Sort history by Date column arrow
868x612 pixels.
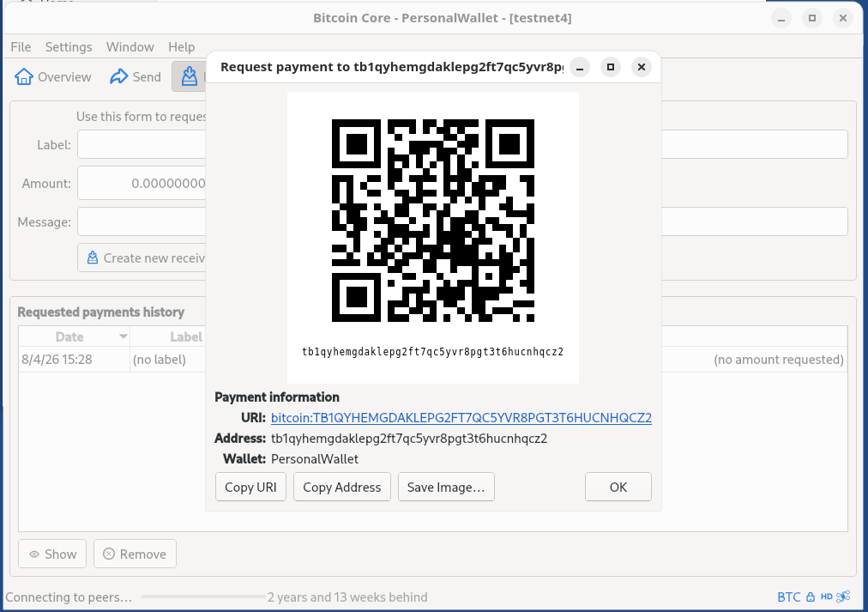pos(124,336)
